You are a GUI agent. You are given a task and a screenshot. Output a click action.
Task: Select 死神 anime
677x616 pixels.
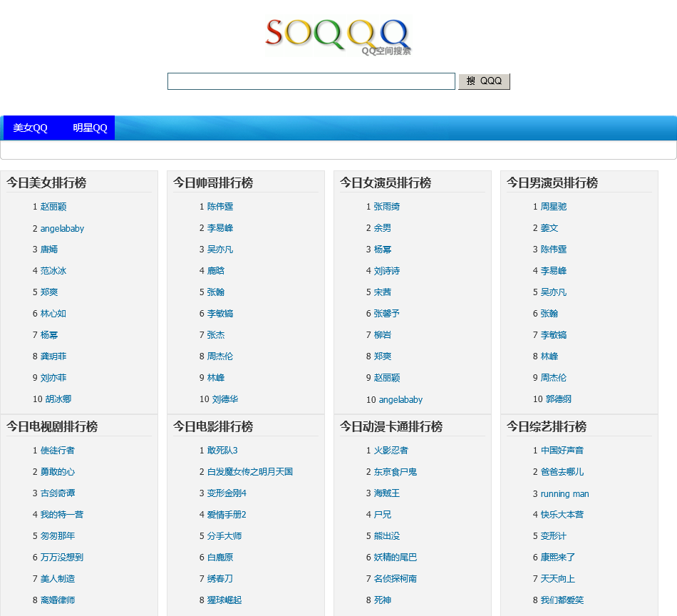[382, 600]
